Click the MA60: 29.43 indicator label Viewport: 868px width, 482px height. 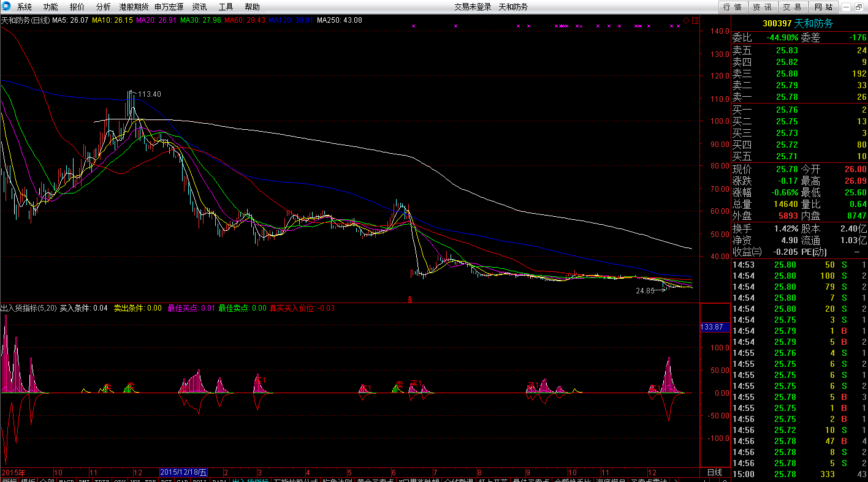coord(245,20)
